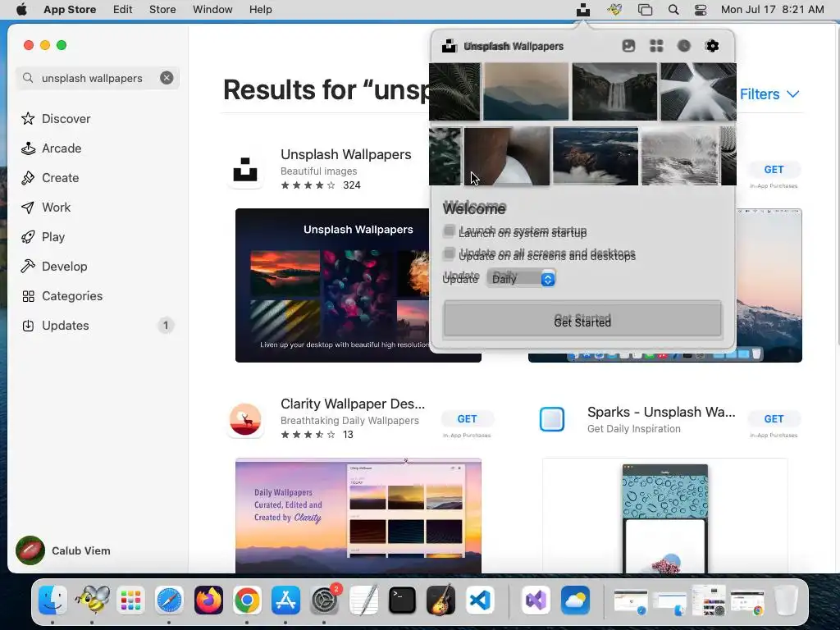Open Visual Studio Code in the Dock
This screenshot has height=630, width=840.
tap(479, 600)
